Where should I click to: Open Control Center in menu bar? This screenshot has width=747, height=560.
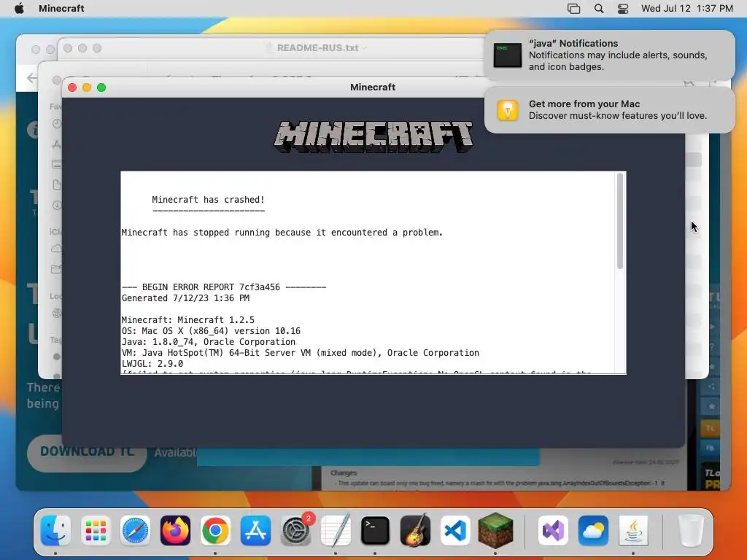(x=623, y=9)
